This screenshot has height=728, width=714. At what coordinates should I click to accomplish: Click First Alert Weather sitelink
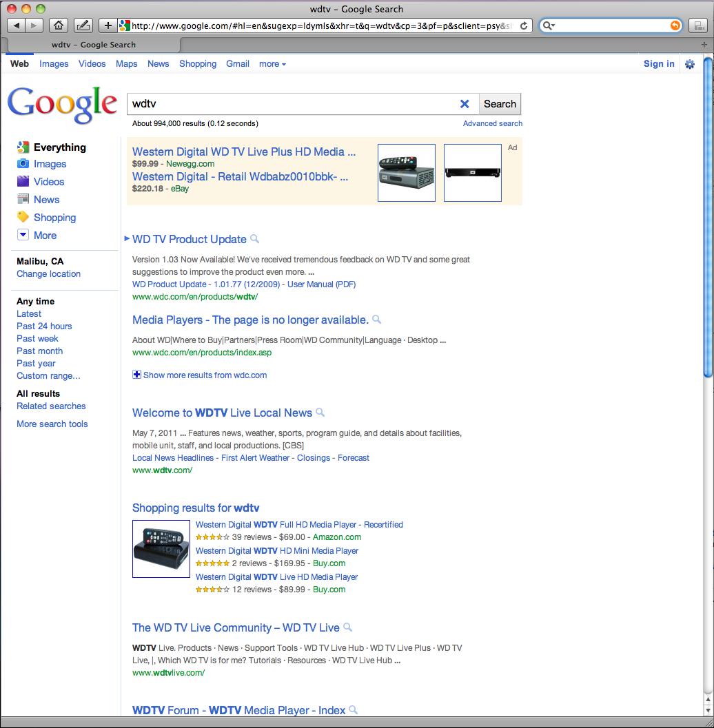click(255, 458)
